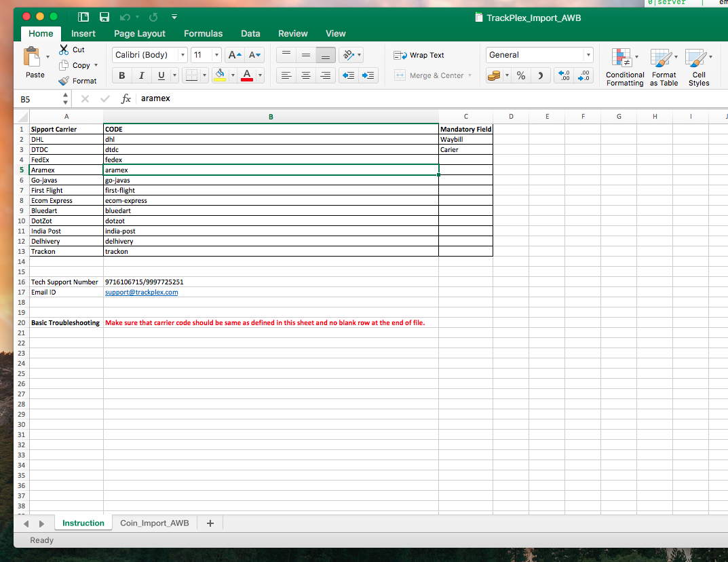Click the Cut scissors icon
728x562 pixels.
point(64,50)
